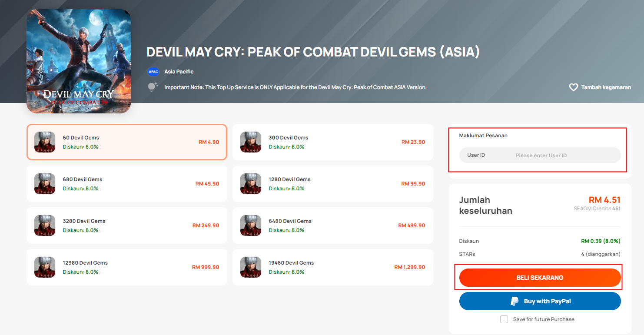
Task: Choose the 3280 Devil Gems option
Action: pyautogui.click(x=127, y=226)
